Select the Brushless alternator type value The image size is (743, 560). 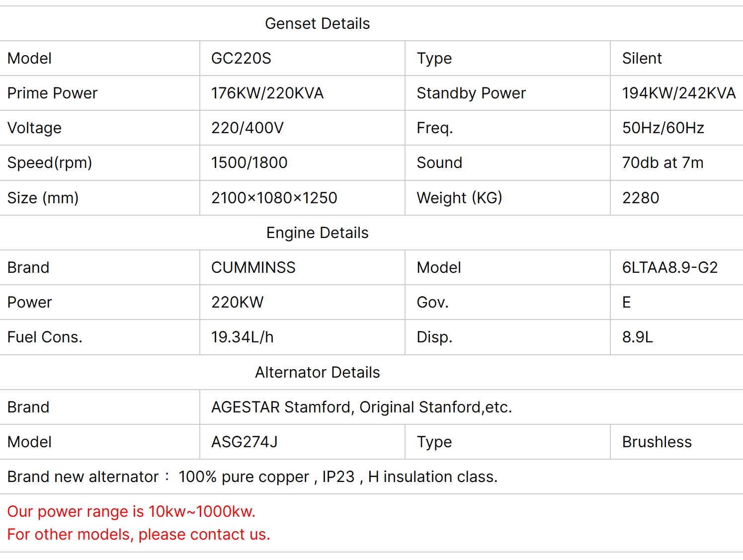pos(657,442)
